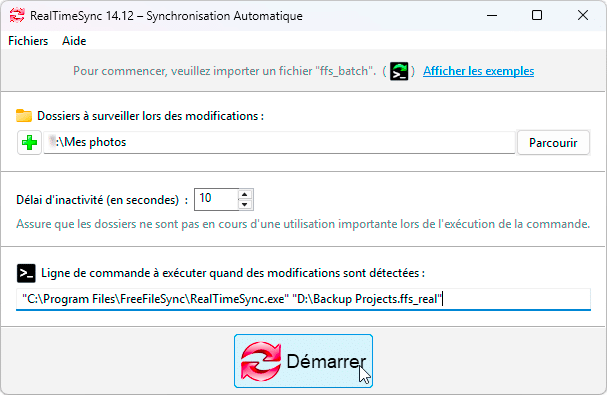Image resolution: width=607 pixels, height=395 pixels.
Task: Decrease the idle delay with the down arrow
Action: tap(244, 204)
